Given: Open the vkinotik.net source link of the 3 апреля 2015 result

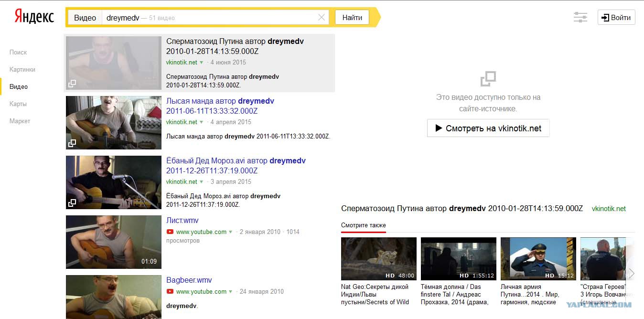Looking at the screenshot, I should tap(182, 182).
